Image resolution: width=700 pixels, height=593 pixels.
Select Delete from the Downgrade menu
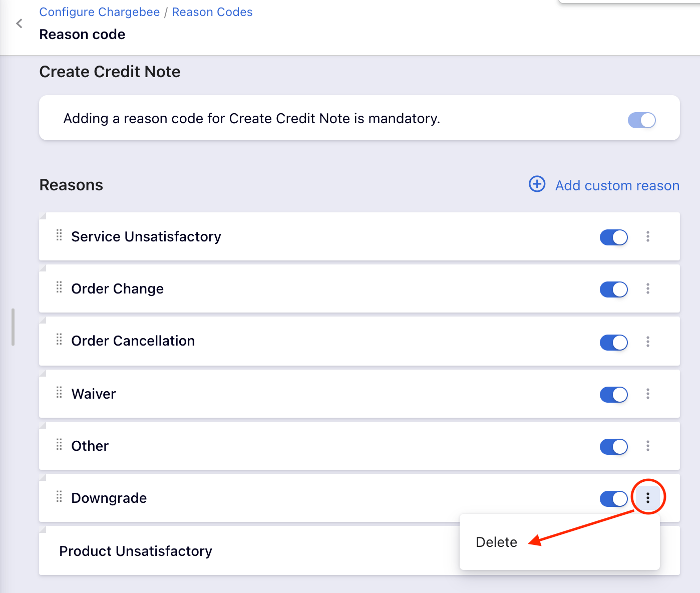click(497, 542)
